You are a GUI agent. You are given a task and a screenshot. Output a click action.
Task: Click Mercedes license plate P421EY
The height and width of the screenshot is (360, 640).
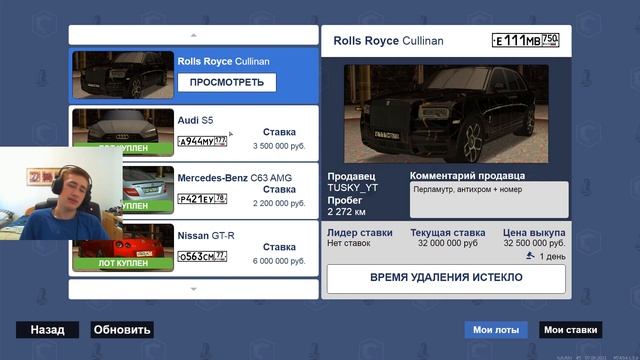tap(202, 199)
